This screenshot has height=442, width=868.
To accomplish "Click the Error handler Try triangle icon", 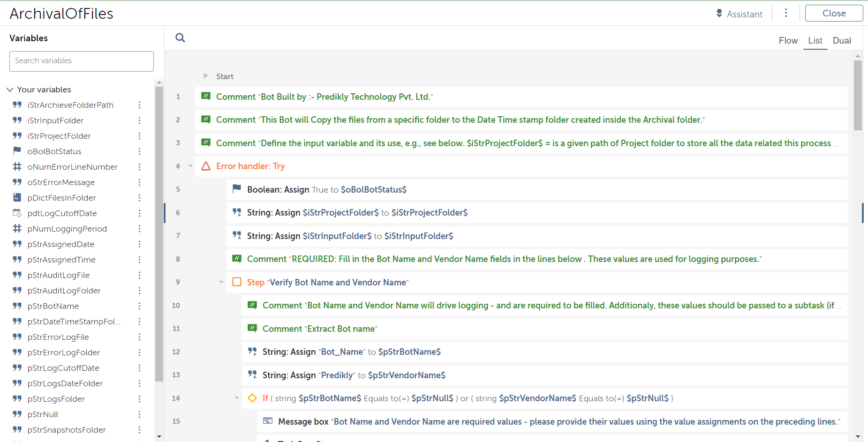I will [206, 166].
